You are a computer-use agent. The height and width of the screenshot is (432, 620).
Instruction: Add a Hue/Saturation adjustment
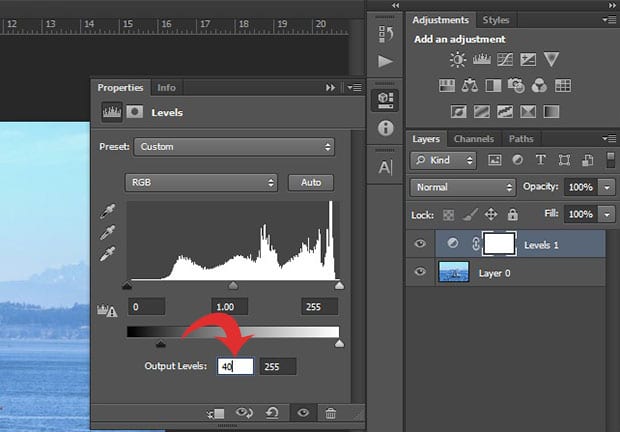[x=447, y=85]
